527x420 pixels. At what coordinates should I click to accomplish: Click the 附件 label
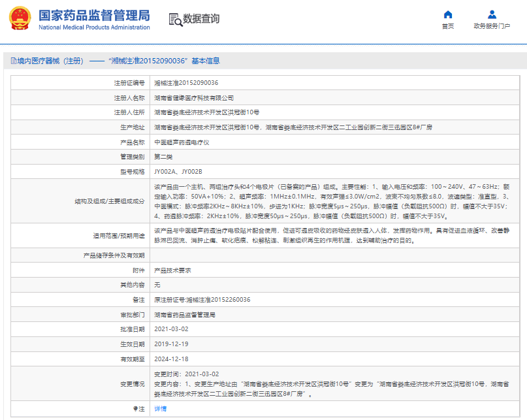point(138,270)
